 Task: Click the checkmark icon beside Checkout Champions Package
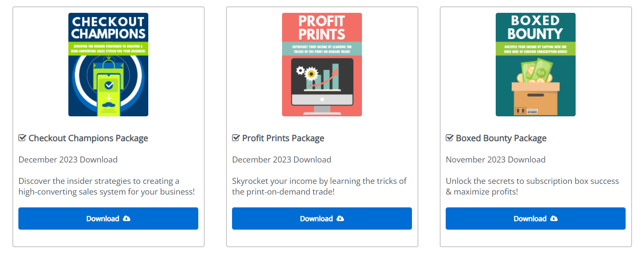(22, 138)
